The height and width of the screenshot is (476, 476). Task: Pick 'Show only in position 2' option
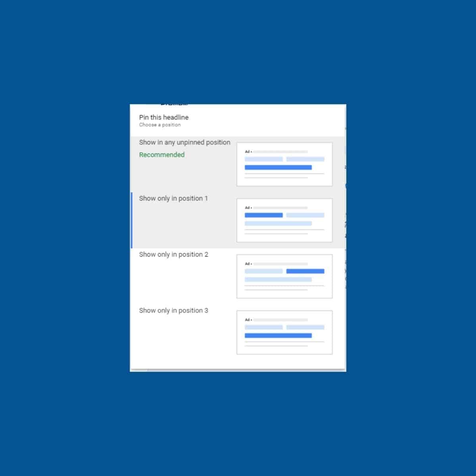[x=173, y=255]
